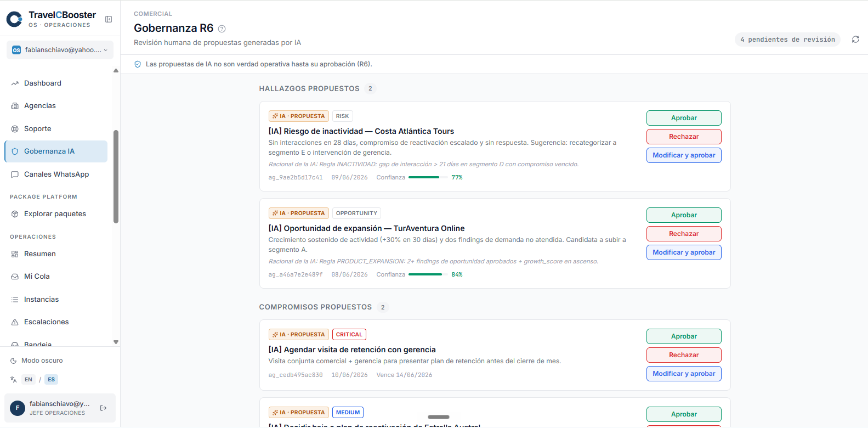Open the Resumen menu item
Screen dimensions: 868x428
tap(56, 254)
